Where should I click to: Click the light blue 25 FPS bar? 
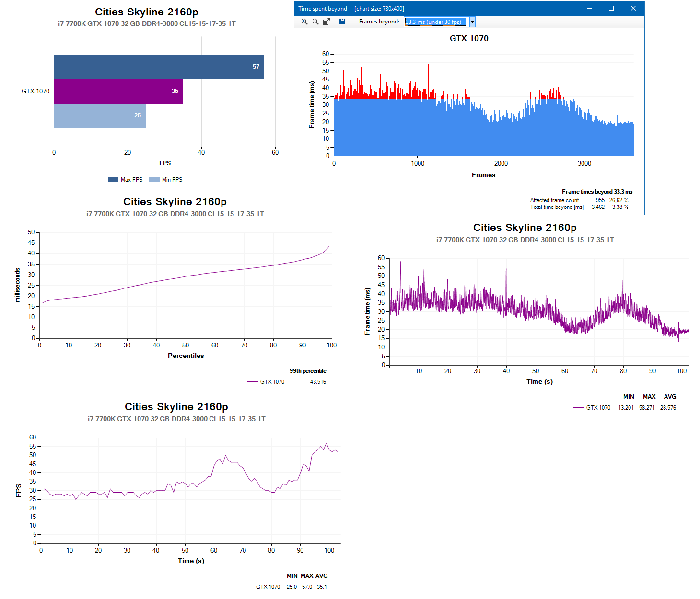pos(100,115)
